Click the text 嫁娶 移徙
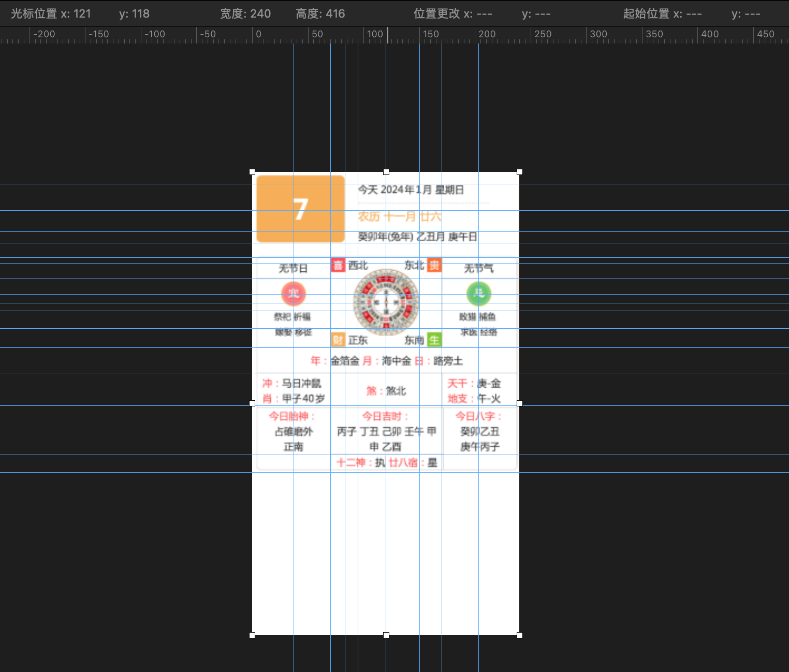This screenshot has width=789, height=672. coord(294,332)
